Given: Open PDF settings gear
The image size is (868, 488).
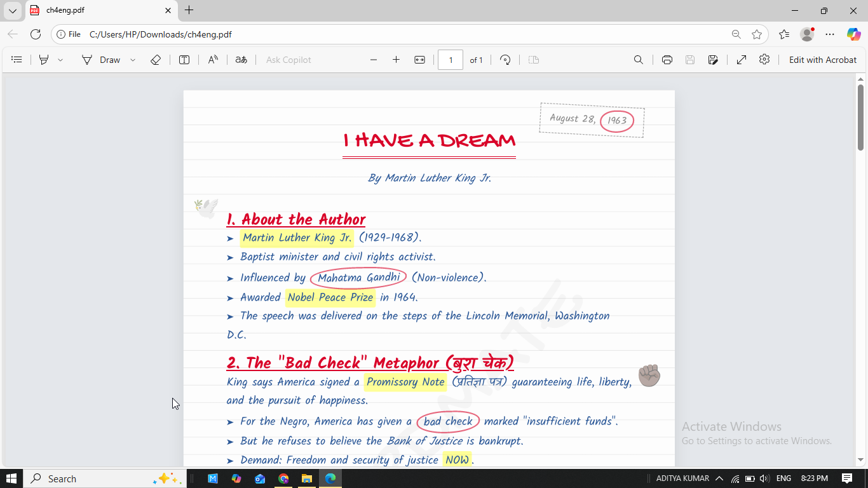Looking at the screenshot, I should pos(764,59).
